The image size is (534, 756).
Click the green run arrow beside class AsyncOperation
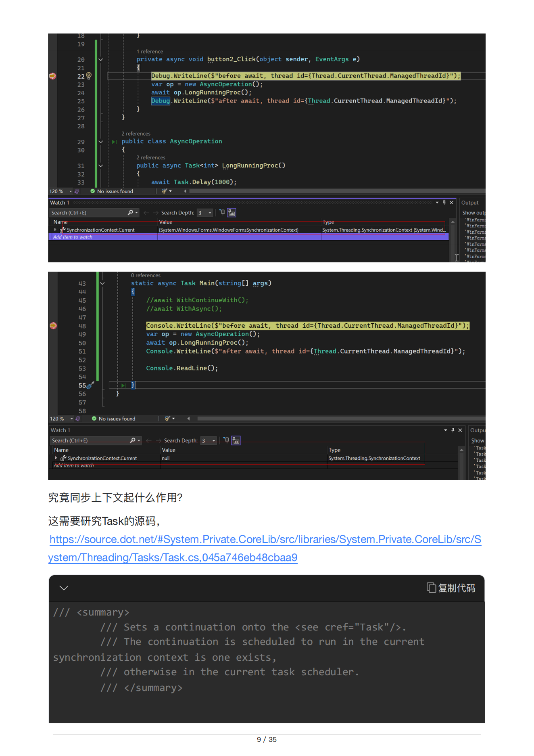114,142
